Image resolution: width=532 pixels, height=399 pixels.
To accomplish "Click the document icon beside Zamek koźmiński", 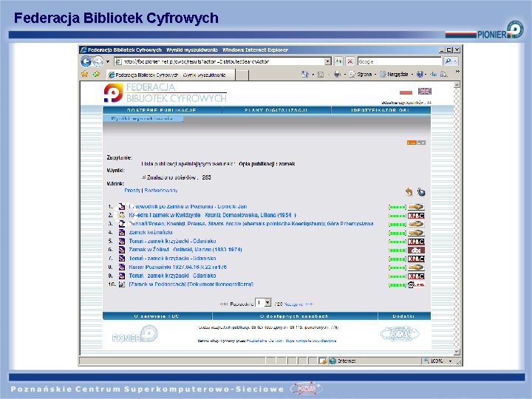I will coord(122,233).
